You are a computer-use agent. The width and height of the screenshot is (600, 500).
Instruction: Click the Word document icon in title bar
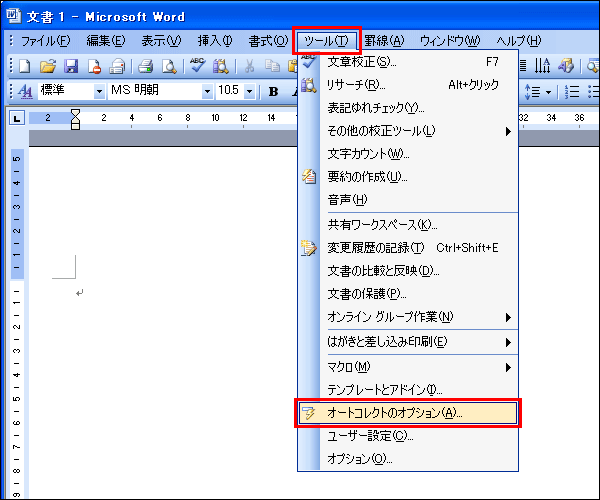(x=14, y=16)
